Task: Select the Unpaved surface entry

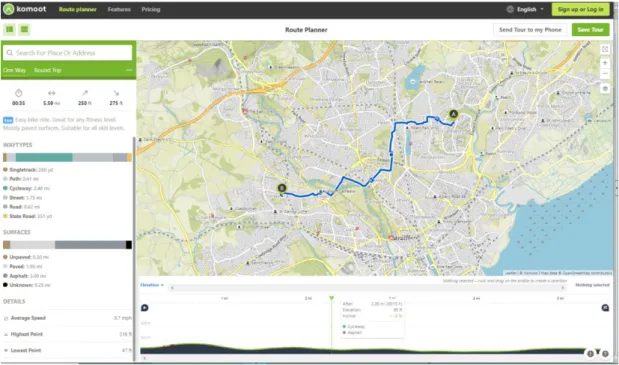Action: tap(26, 257)
